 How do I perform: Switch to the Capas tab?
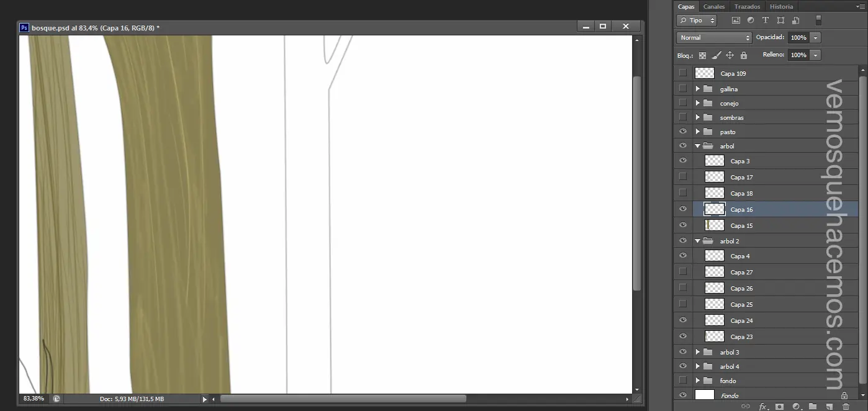tap(686, 6)
